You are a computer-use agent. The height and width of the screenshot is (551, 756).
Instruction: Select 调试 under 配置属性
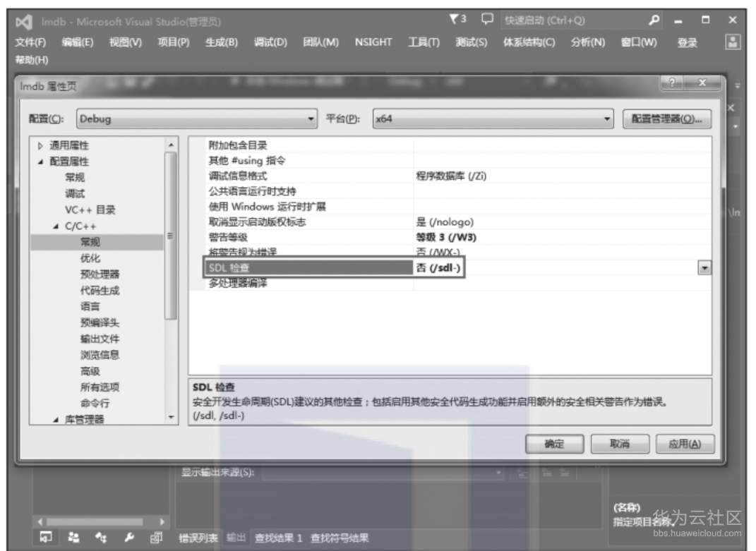tap(75, 194)
